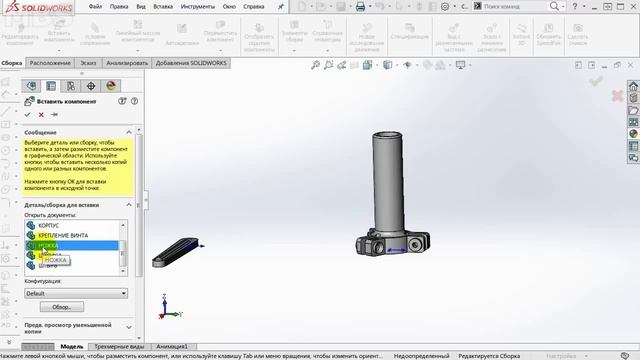
Task: Click the Insert Component help question icon
Action: pyautogui.click(x=134, y=101)
